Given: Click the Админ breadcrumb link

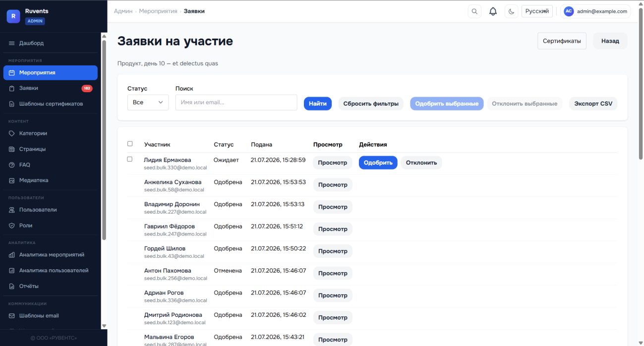Looking at the screenshot, I should [123, 11].
